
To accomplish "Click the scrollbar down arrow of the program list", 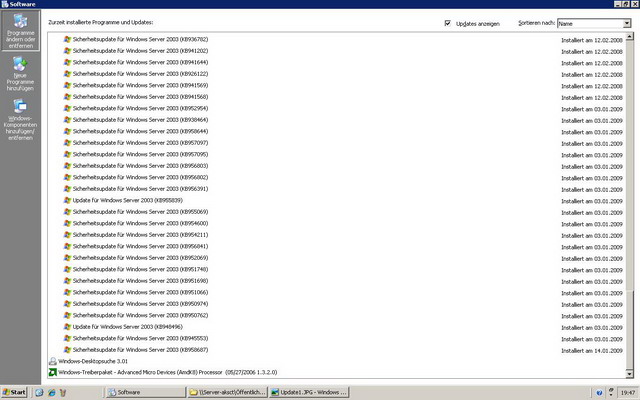I will (629, 374).
